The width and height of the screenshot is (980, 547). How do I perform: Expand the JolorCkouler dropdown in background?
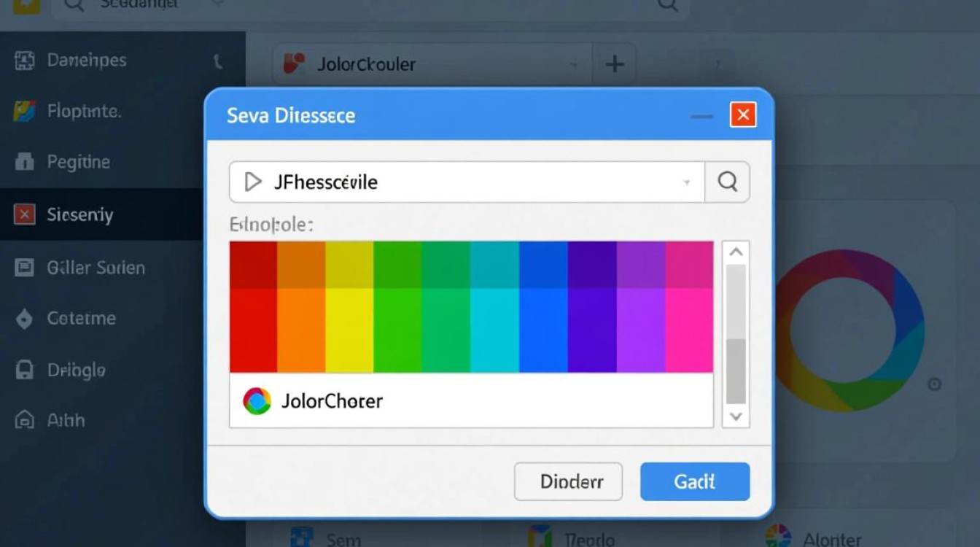coord(575,65)
